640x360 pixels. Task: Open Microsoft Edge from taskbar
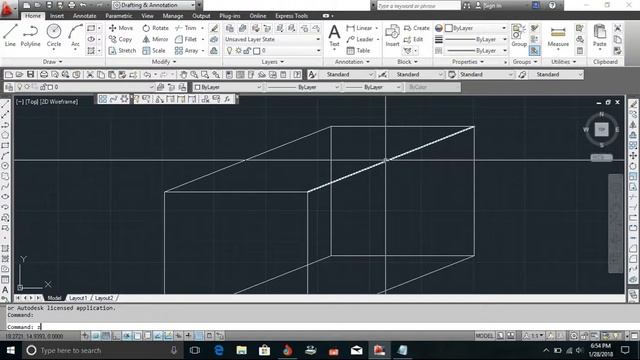(x=219, y=350)
